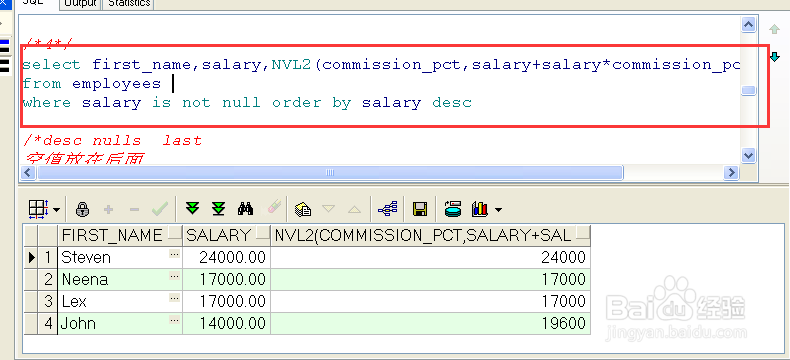Select row number 1 header
This screenshot has width=790, height=360.
pos(48,257)
